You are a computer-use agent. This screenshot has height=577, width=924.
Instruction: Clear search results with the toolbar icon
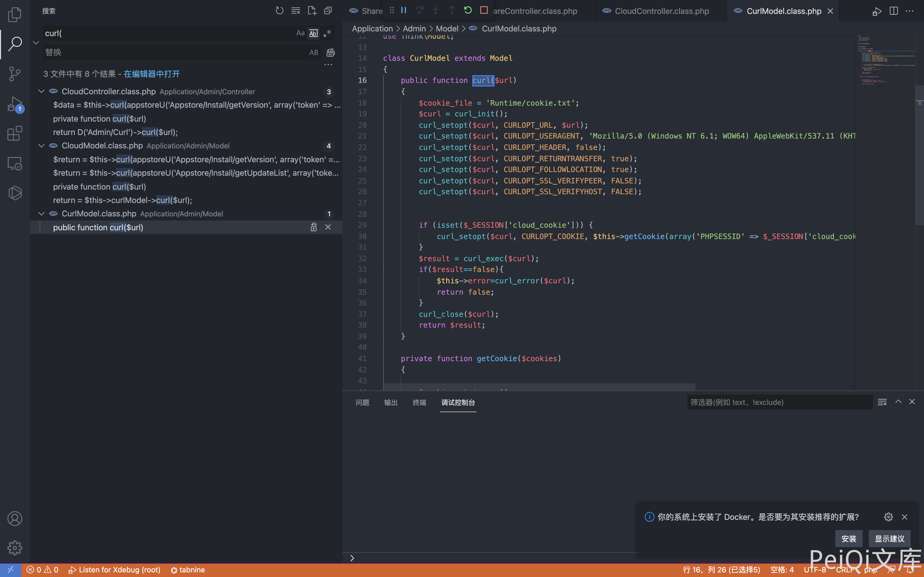click(x=295, y=11)
